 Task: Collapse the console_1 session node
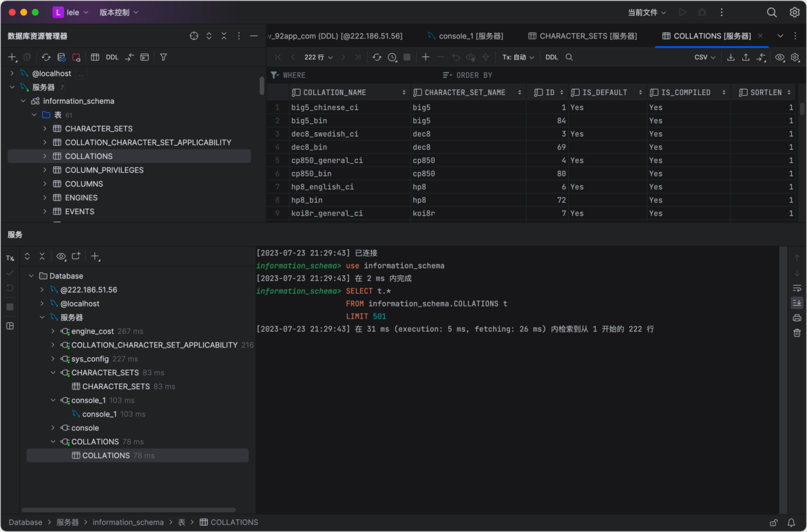click(53, 401)
